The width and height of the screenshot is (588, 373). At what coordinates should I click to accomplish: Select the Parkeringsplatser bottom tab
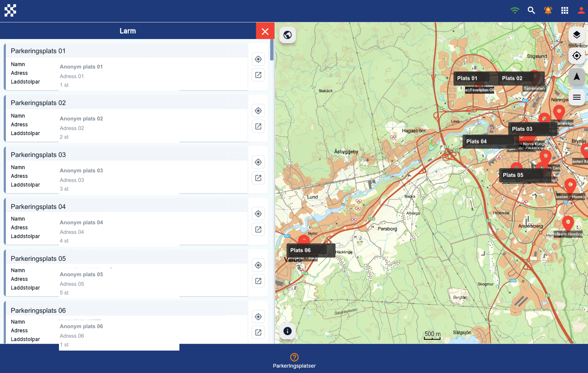pyautogui.click(x=294, y=361)
